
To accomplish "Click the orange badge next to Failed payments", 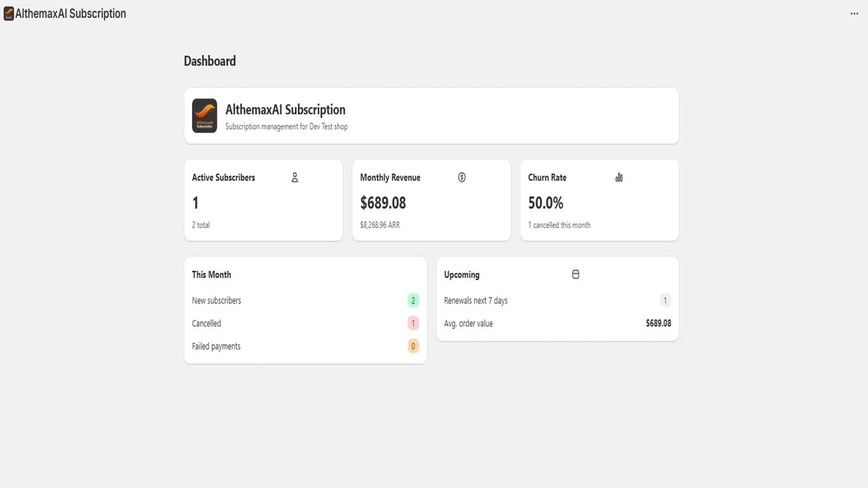I will [x=413, y=345].
